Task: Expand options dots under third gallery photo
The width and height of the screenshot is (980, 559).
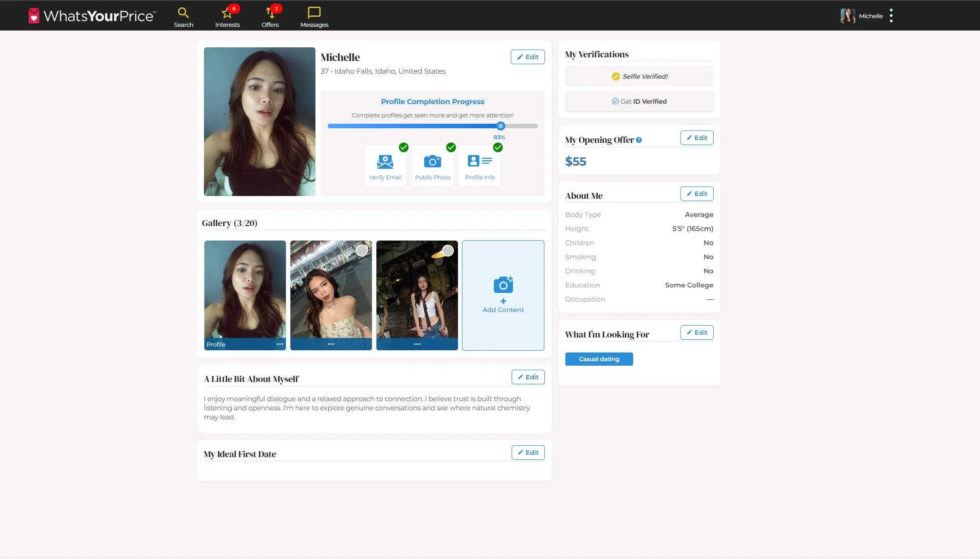Action: pyautogui.click(x=417, y=344)
